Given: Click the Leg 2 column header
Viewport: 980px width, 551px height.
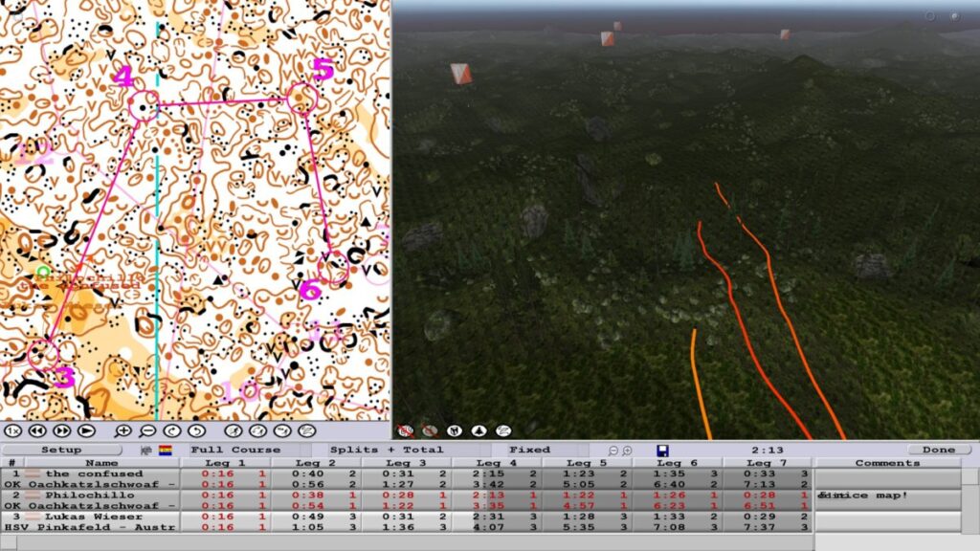Looking at the screenshot, I should pos(316,463).
